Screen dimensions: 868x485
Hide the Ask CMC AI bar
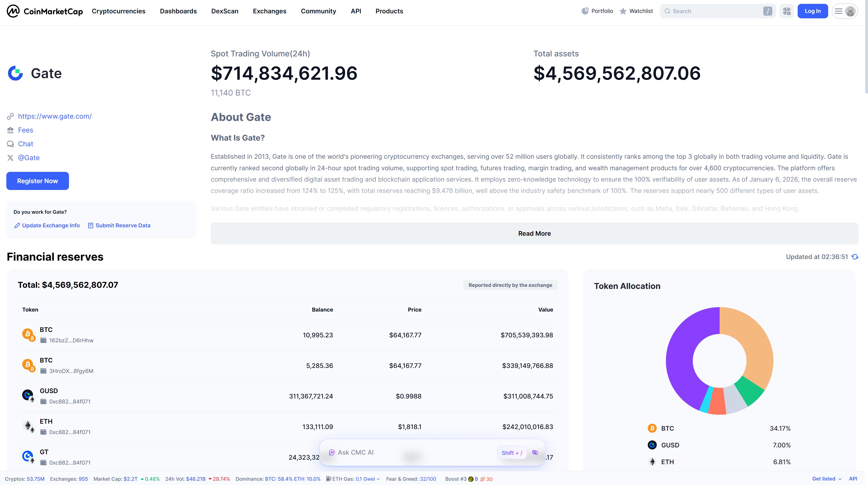[535, 453]
